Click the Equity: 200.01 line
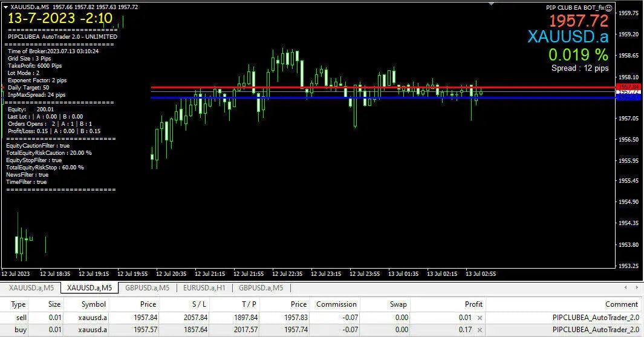644x337 pixels. click(x=30, y=110)
